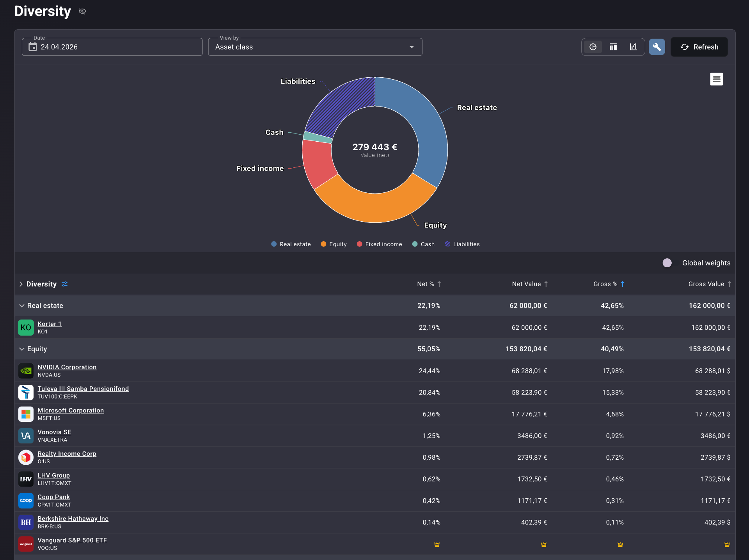Image resolution: width=749 pixels, height=560 pixels.
Task: Open the wrench settings tool
Action: 657,47
